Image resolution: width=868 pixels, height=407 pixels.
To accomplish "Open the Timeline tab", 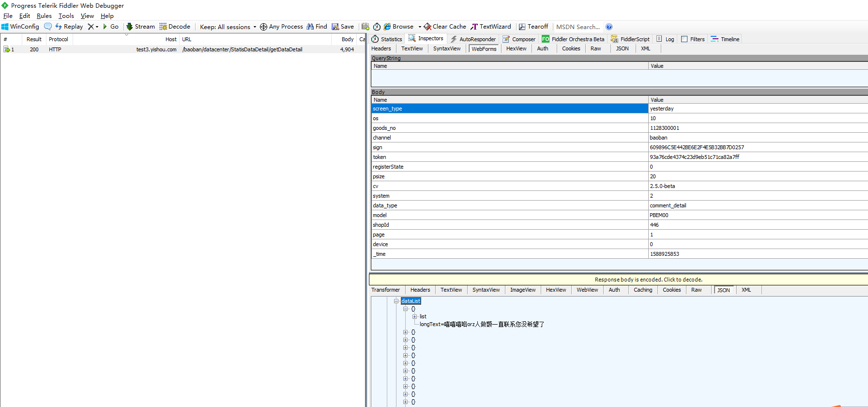I will point(725,39).
